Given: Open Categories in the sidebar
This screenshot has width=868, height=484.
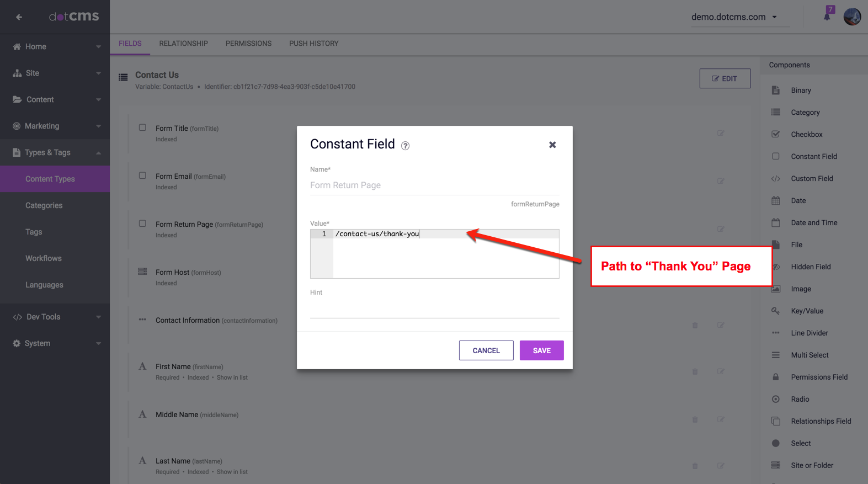Looking at the screenshot, I should click(x=44, y=205).
